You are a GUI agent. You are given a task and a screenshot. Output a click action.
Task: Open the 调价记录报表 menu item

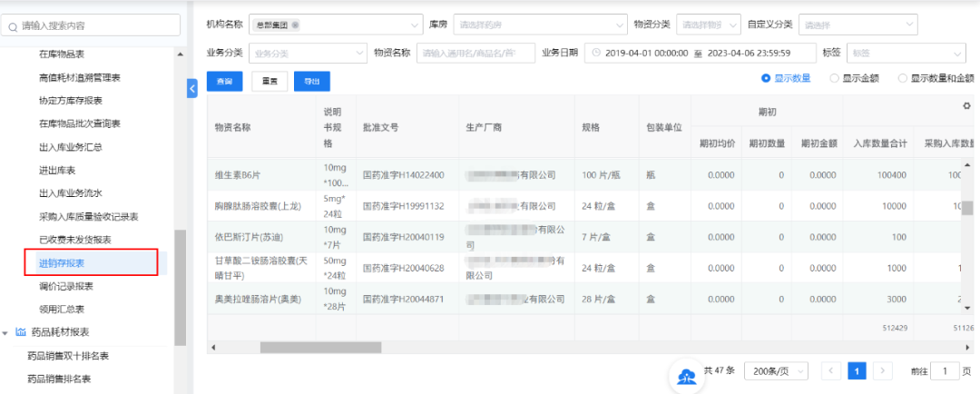coord(66,286)
